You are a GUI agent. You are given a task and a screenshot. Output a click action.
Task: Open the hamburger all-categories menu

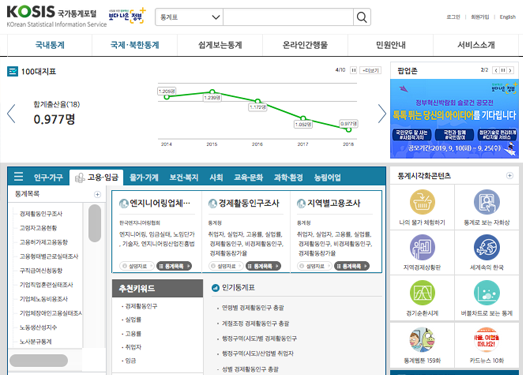tap(18, 176)
